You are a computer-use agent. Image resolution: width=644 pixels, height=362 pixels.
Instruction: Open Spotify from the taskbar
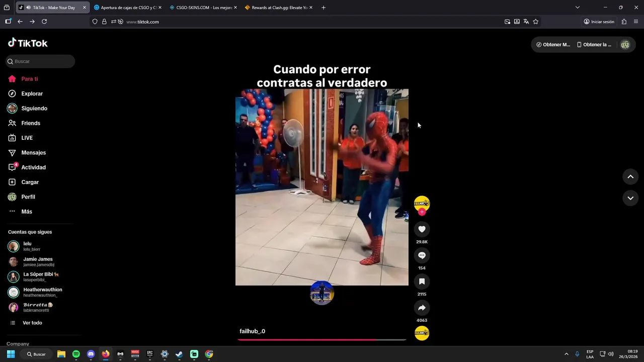point(76,354)
